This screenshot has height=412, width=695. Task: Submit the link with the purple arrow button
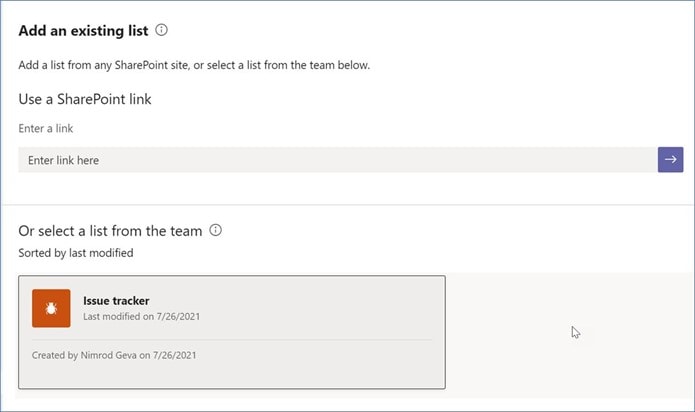click(x=670, y=159)
